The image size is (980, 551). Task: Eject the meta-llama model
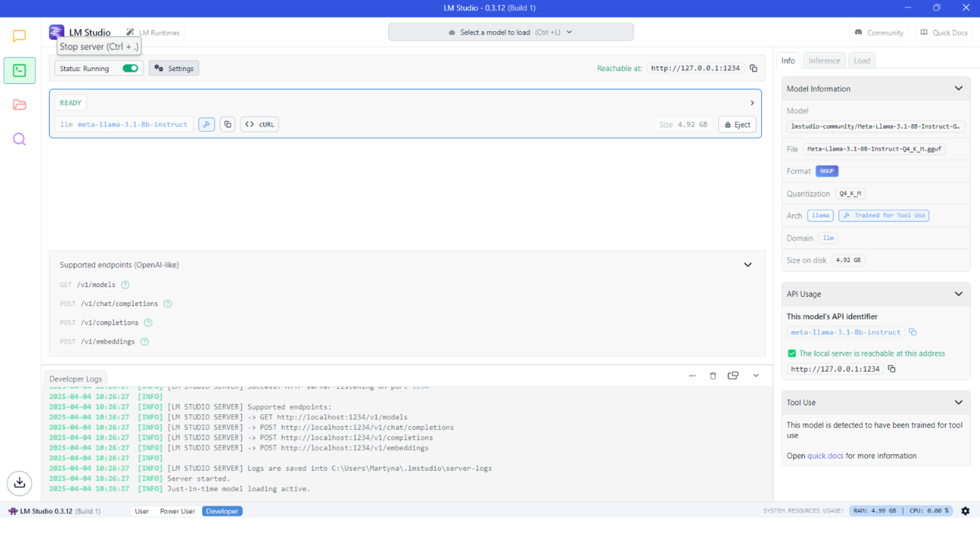pos(737,124)
